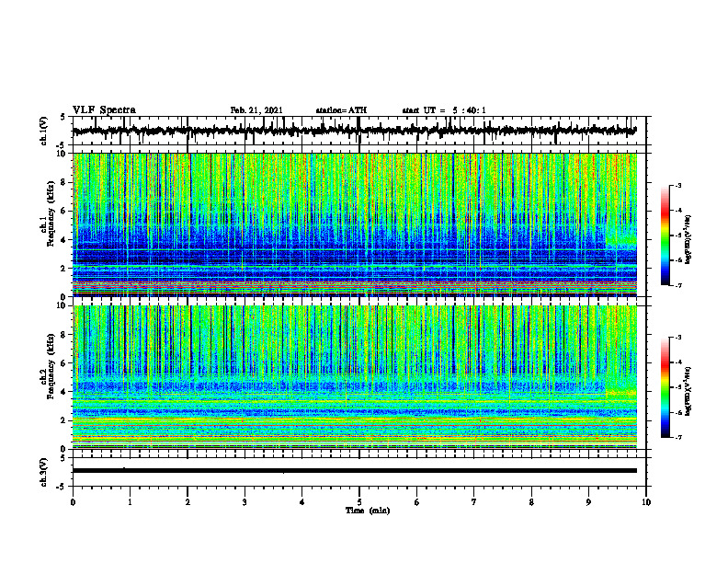
Task: Click the time axis tick label 2
Action: point(188,502)
